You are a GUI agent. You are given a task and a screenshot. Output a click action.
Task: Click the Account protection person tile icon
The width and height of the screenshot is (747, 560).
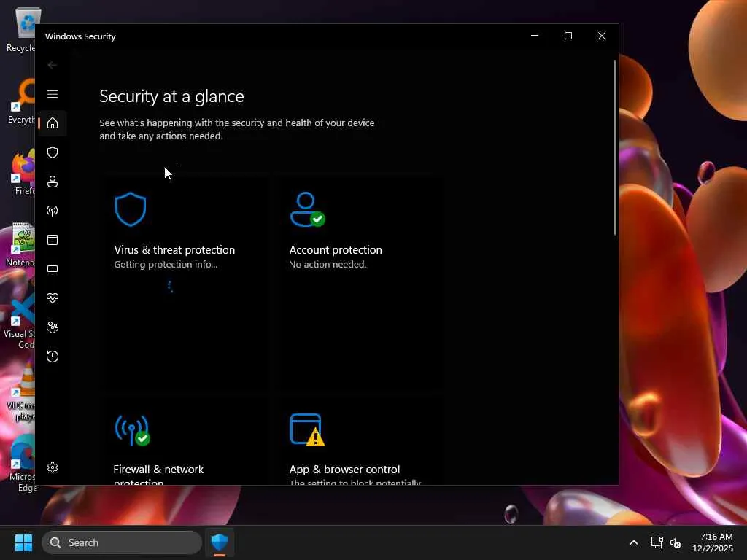[x=307, y=209]
